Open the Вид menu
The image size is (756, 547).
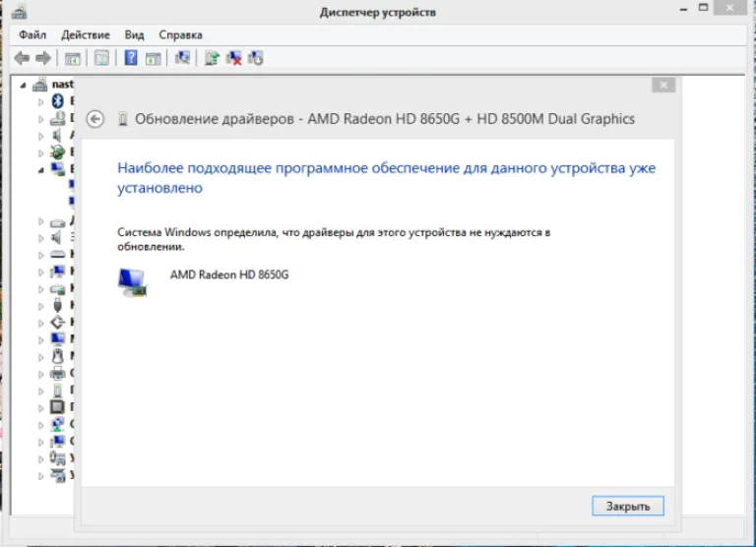134,35
